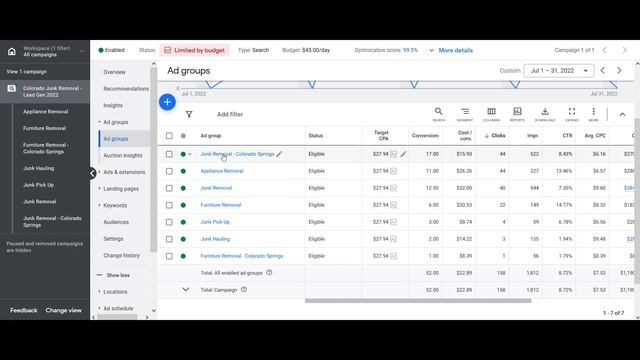
Task: Click green status dot for Appliance Removal
Action: pos(183,171)
